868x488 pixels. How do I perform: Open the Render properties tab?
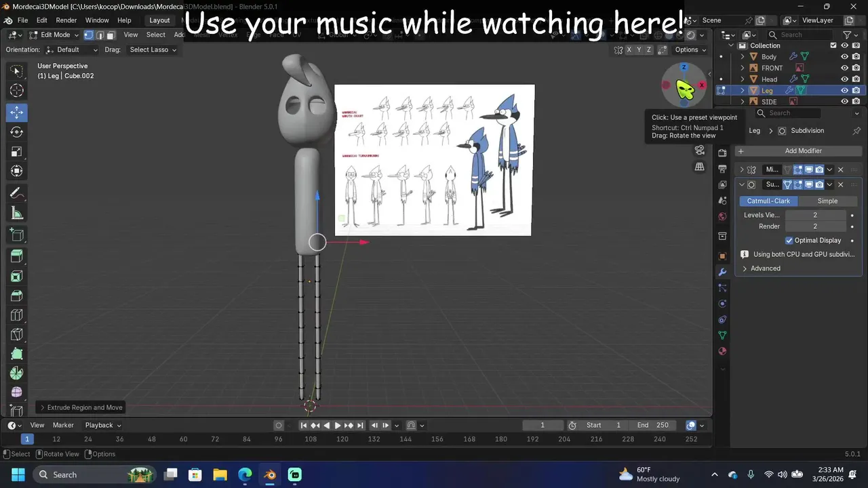click(722, 152)
